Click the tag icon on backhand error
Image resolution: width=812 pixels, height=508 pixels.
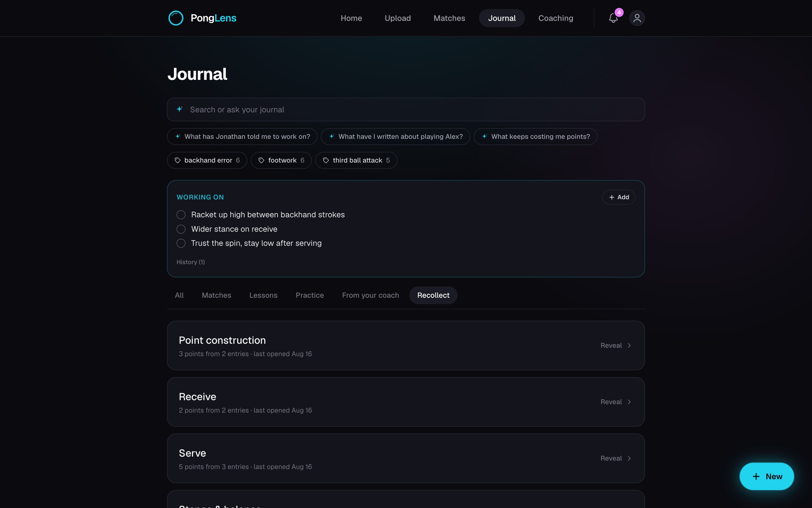pyautogui.click(x=178, y=161)
